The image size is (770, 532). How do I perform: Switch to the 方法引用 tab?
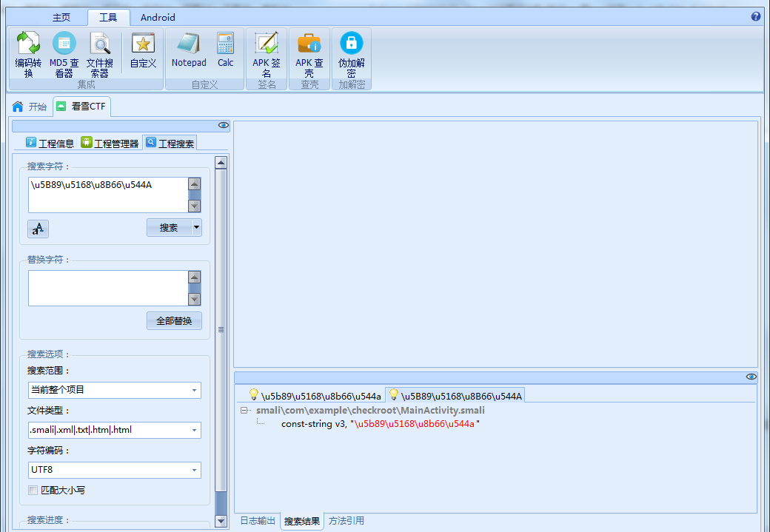pos(346,521)
